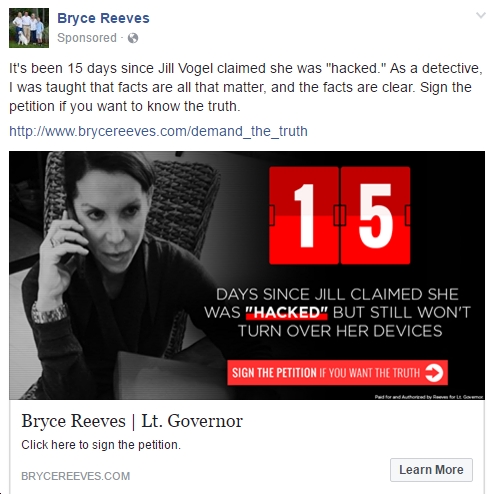Open Bryce Reeves profile picture thumbnail
The image size is (490, 494).
[x=29, y=28]
